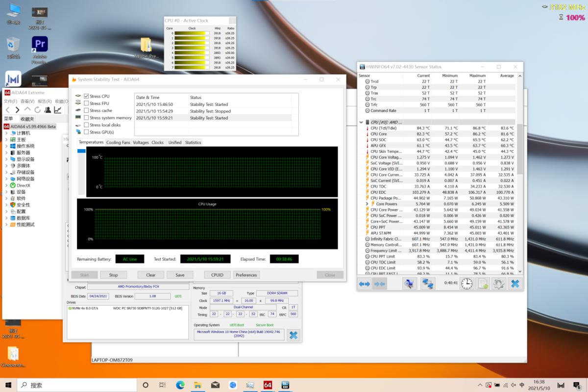Click HWiNFO reset clock icon
Image resolution: width=588 pixels, height=392 pixels.
[467, 284]
